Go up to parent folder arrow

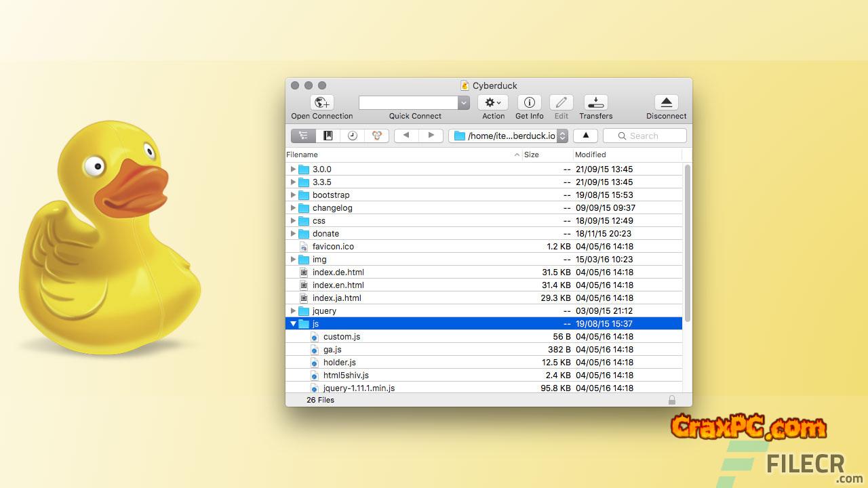586,136
